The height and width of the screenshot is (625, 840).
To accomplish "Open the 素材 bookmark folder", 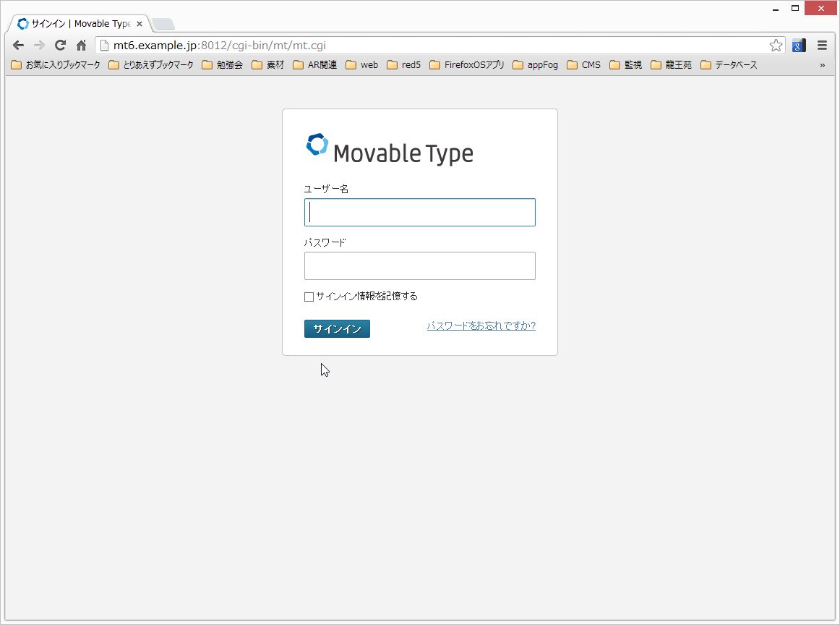I will pyautogui.click(x=268, y=65).
